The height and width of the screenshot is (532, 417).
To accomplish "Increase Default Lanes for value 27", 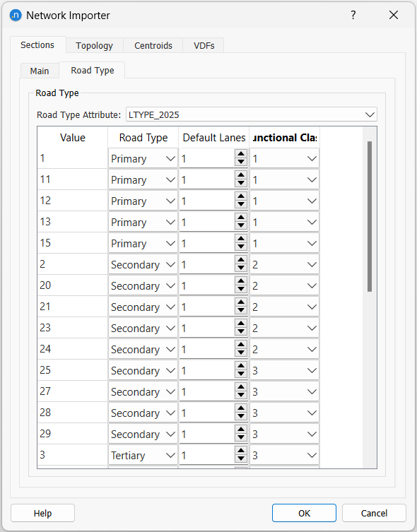I will click(241, 387).
